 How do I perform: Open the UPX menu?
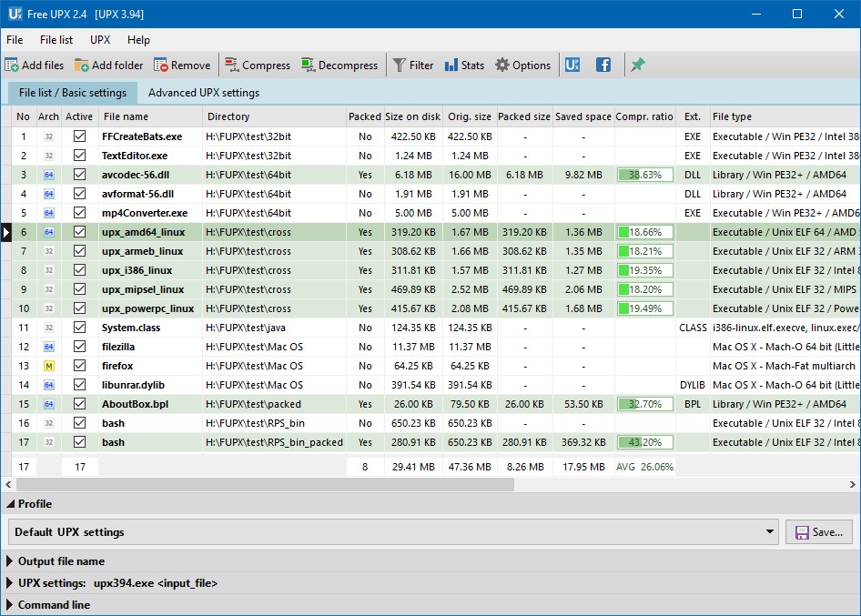tap(99, 40)
